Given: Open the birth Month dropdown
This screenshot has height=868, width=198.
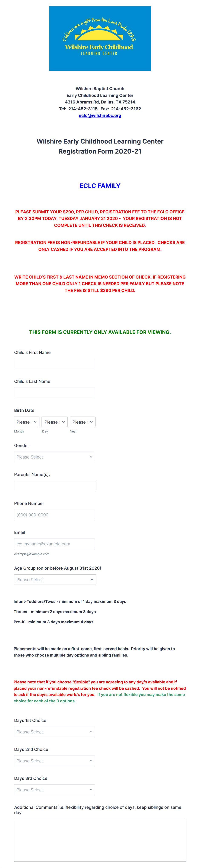Looking at the screenshot, I should [27, 422].
